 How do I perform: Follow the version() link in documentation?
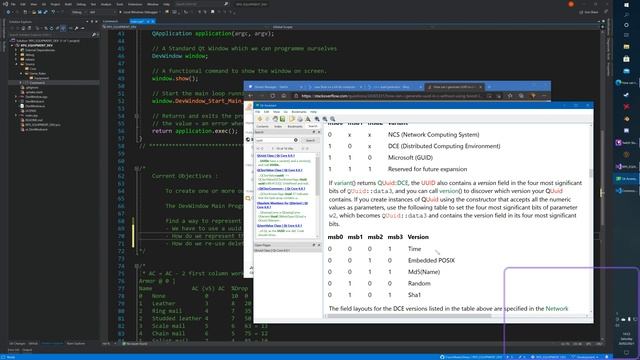451,191
